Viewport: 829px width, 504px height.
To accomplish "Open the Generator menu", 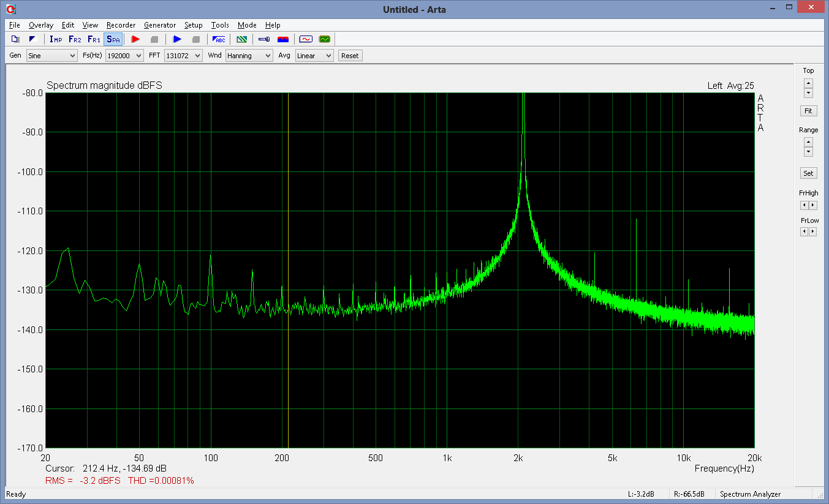I will pos(160,25).
